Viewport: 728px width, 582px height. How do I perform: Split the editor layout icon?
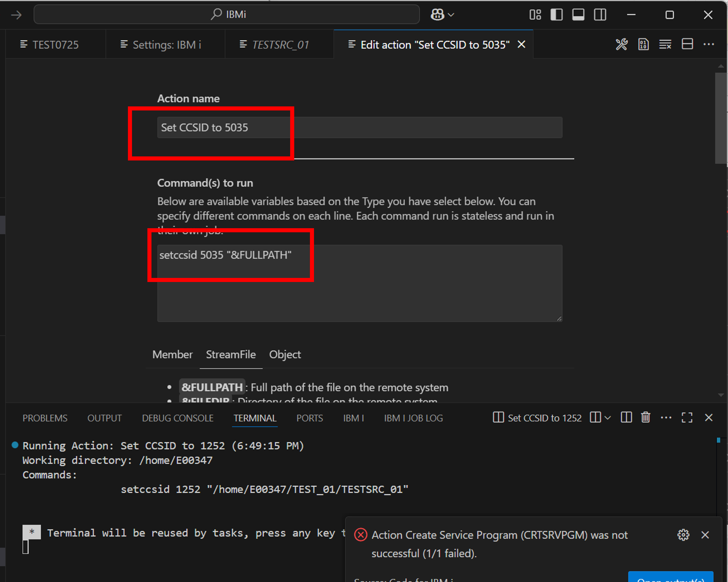point(687,44)
